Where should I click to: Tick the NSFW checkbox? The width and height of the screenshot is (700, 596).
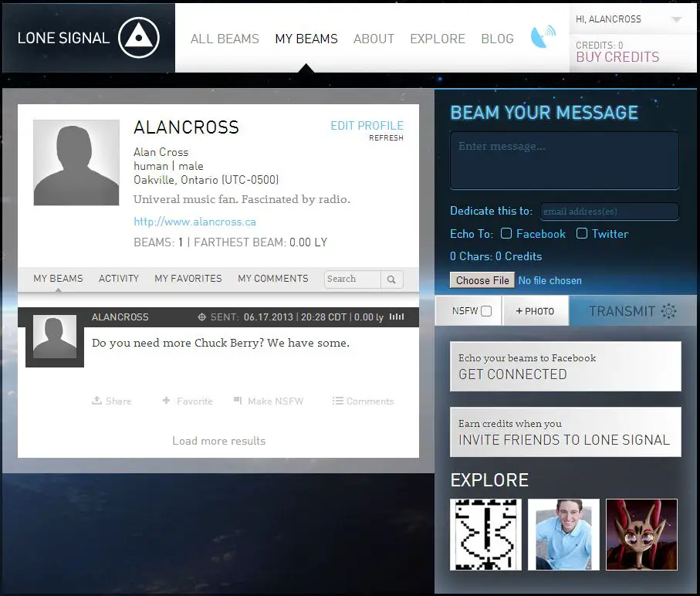coord(487,311)
